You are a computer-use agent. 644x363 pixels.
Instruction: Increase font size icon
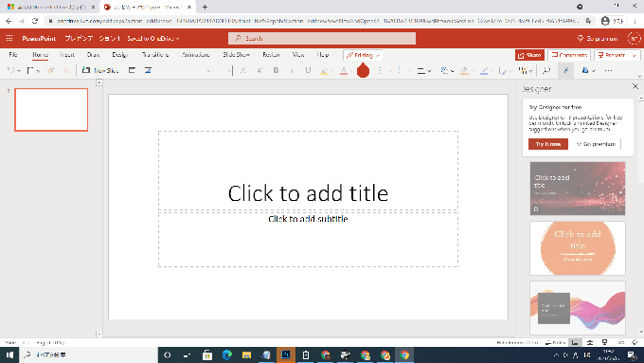[x=243, y=71]
